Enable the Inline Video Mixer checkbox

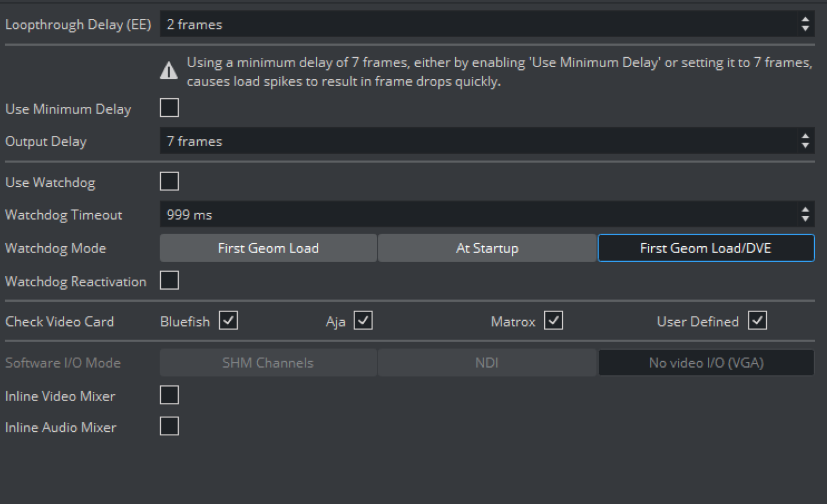(169, 395)
